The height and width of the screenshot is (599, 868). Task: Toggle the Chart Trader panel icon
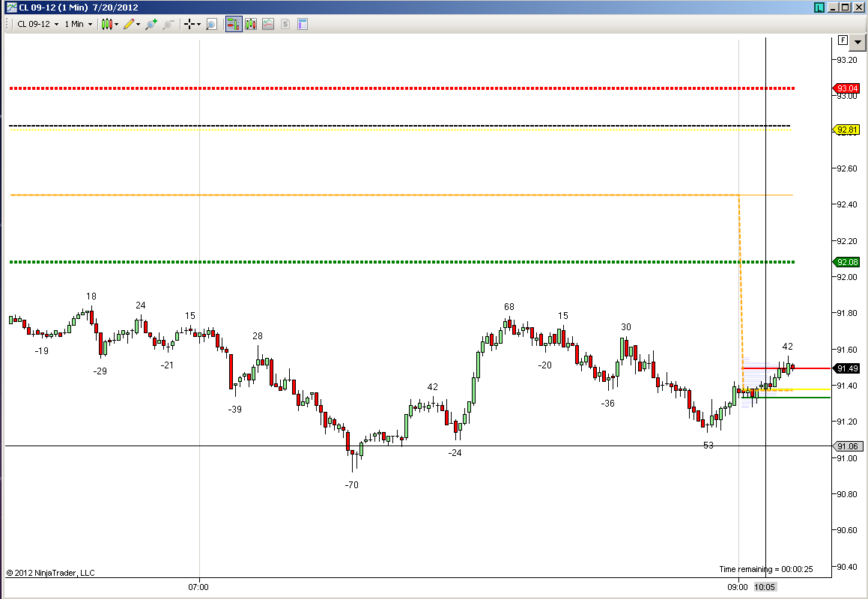coord(234,25)
